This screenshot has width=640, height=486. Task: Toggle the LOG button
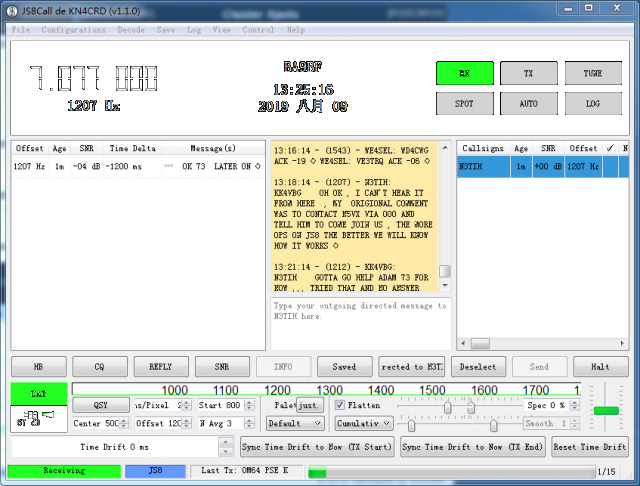[x=593, y=104]
